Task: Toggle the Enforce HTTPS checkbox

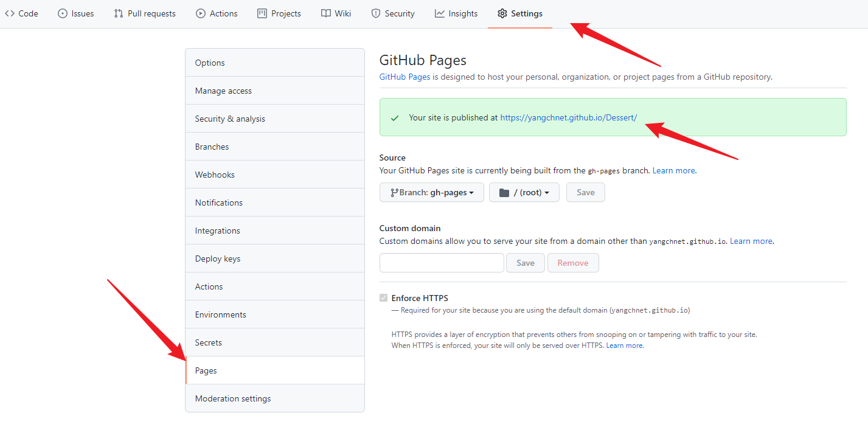Action: click(x=383, y=298)
